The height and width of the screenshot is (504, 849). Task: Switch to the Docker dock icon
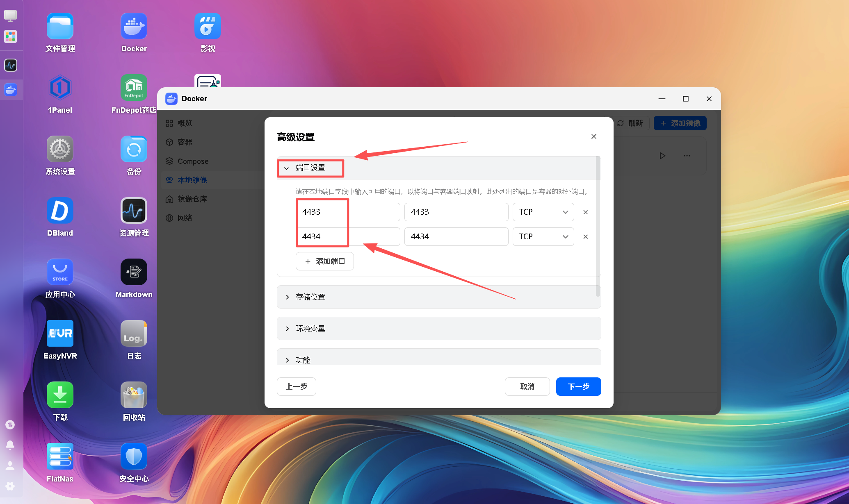[x=10, y=90]
